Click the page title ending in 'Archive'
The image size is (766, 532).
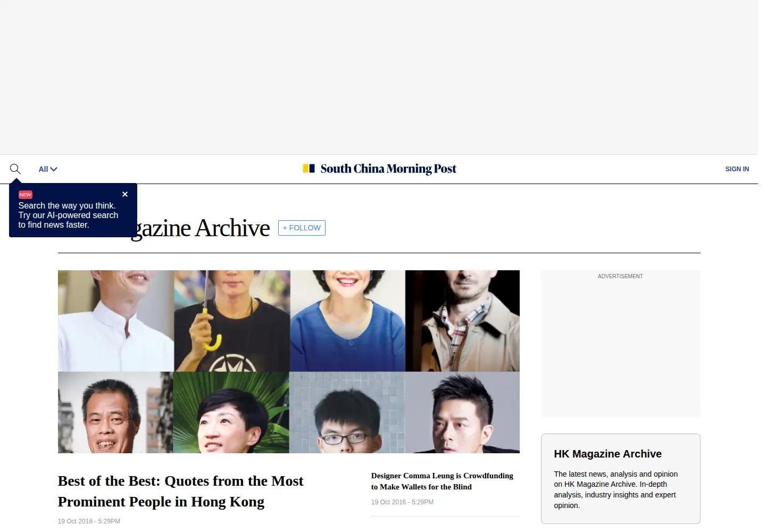201,228
